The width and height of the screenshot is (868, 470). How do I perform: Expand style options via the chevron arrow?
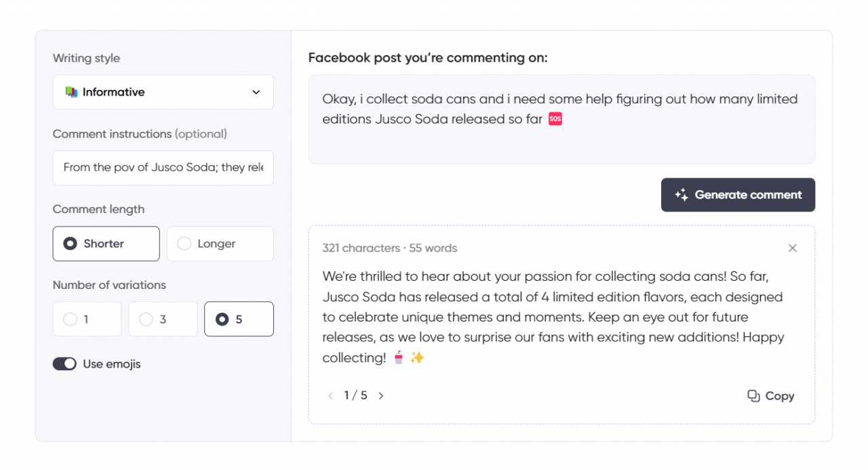(x=256, y=92)
